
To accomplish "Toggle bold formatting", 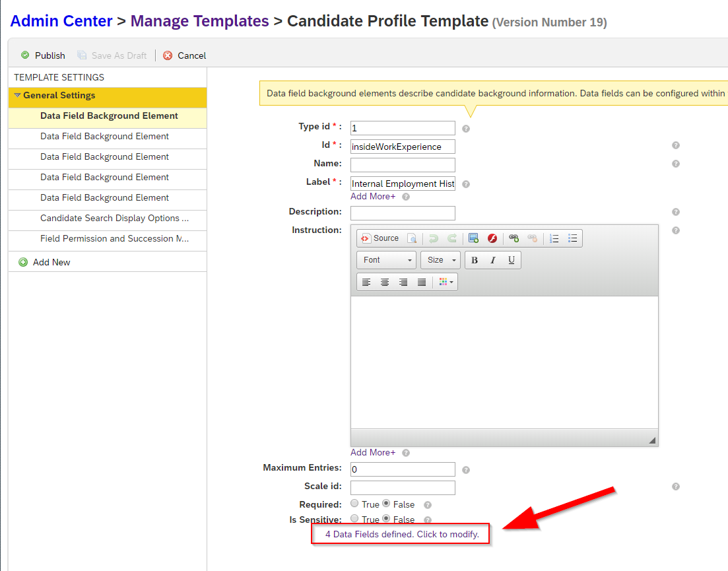I will coord(475,260).
